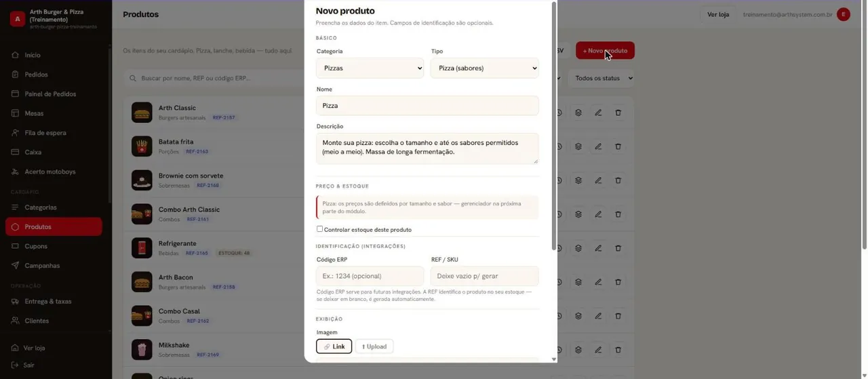Click the search magnifier icon in products list
This screenshot has height=379, width=868.
(x=134, y=79)
